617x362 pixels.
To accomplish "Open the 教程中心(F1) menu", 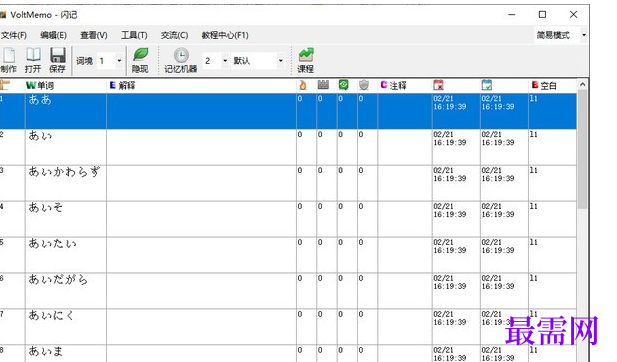I will tap(225, 35).
